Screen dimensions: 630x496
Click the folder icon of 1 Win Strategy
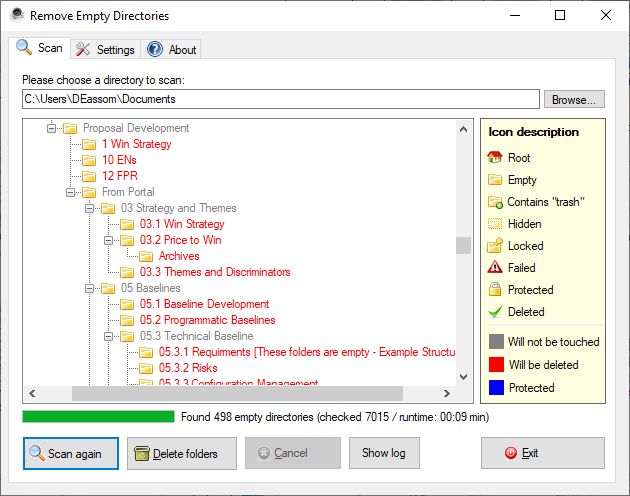coord(89,144)
